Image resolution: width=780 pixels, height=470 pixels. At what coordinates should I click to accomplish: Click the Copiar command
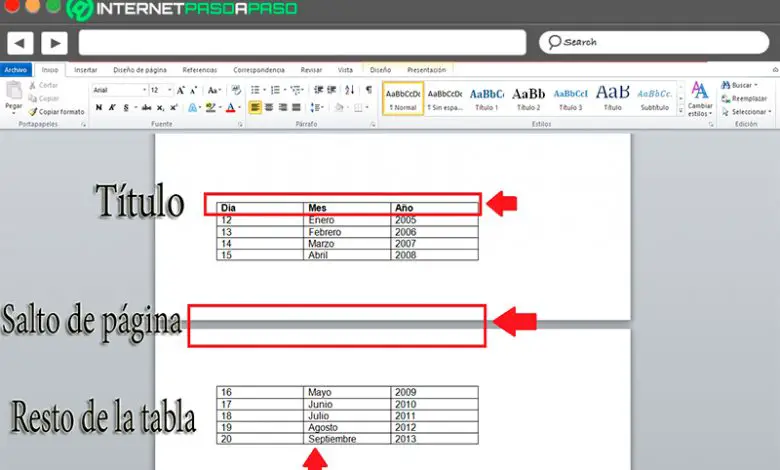point(44,98)
